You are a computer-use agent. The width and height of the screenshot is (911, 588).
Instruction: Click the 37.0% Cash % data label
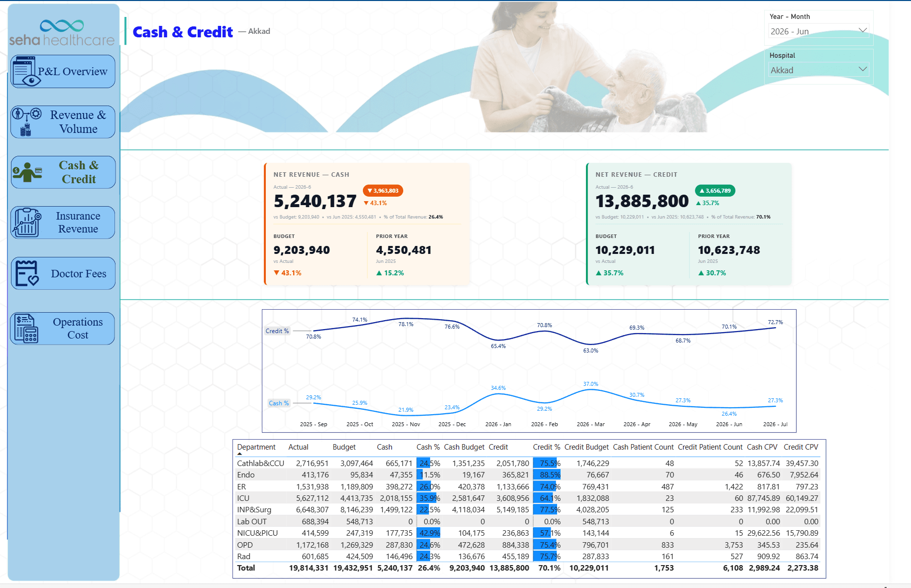(590, 384)
